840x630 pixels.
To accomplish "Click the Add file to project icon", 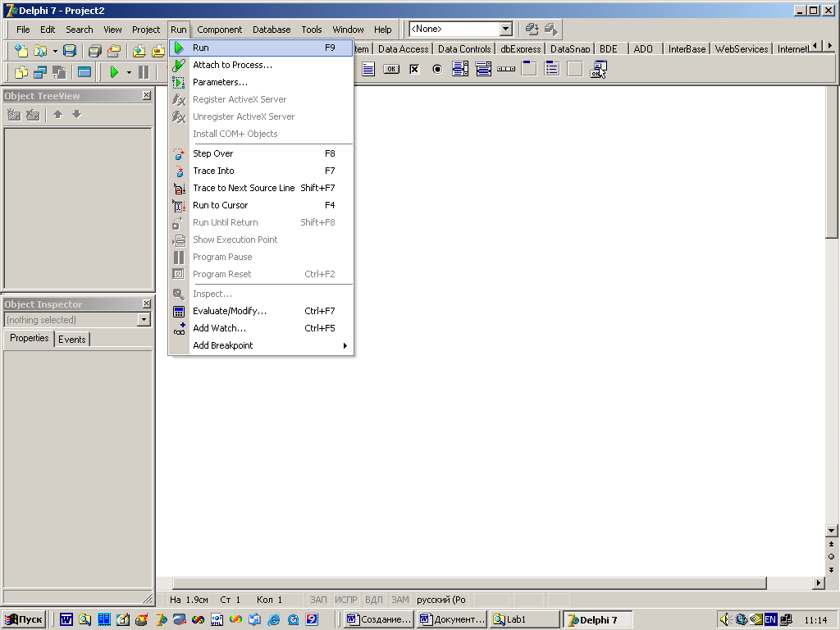I will coord(139,50).
